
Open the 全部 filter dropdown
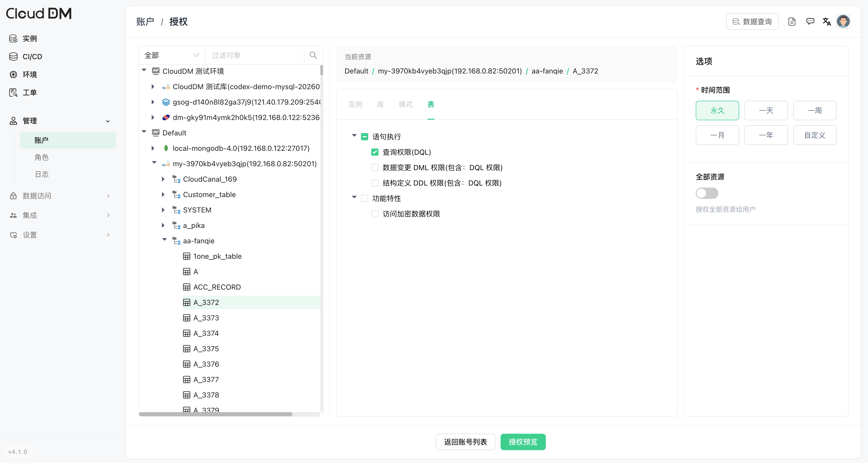[172, 55]
